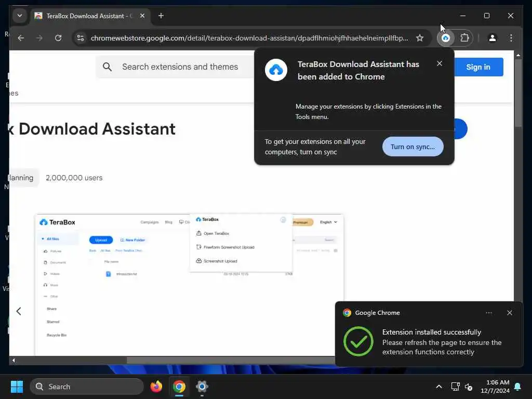The width and height of the screenshot is (532, 399).
Task: Open a new tab with plus button
Action: [x=161, y=16]
